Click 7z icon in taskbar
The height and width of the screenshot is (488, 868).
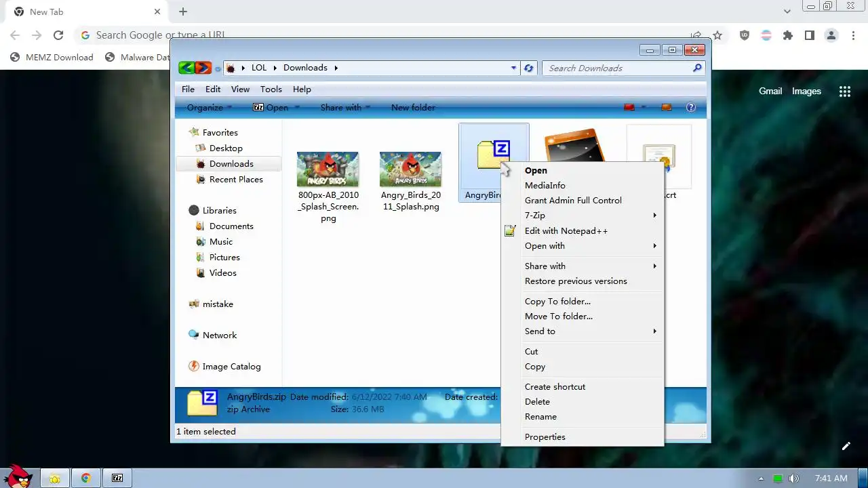(117, 478)
